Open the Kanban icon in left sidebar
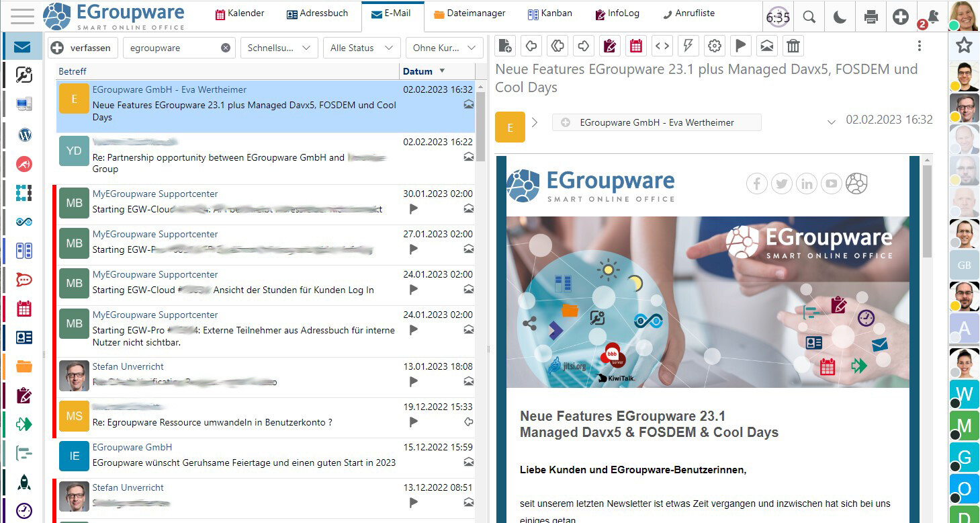Viewport: 980px width, 523px height. point(24,251)
